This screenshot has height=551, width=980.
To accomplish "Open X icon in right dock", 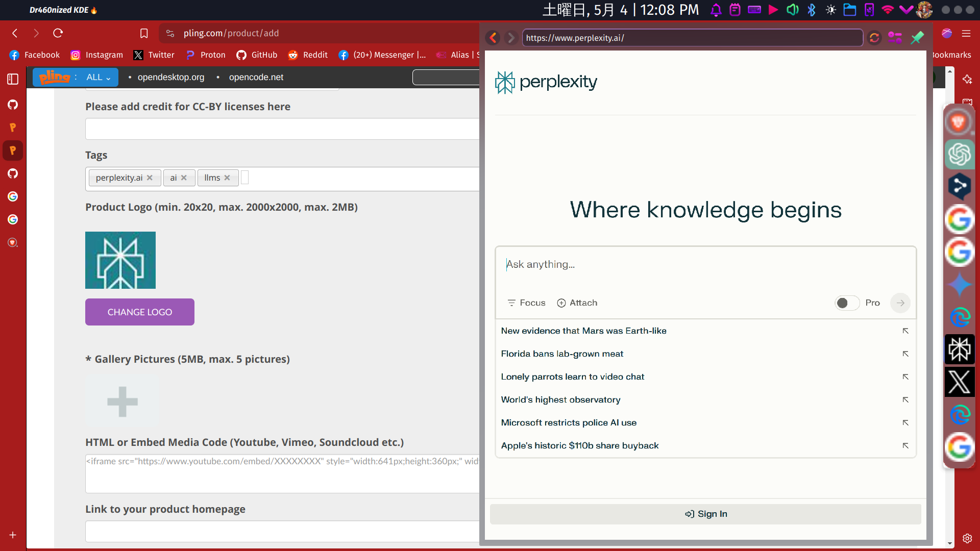I will pos(960,382).
